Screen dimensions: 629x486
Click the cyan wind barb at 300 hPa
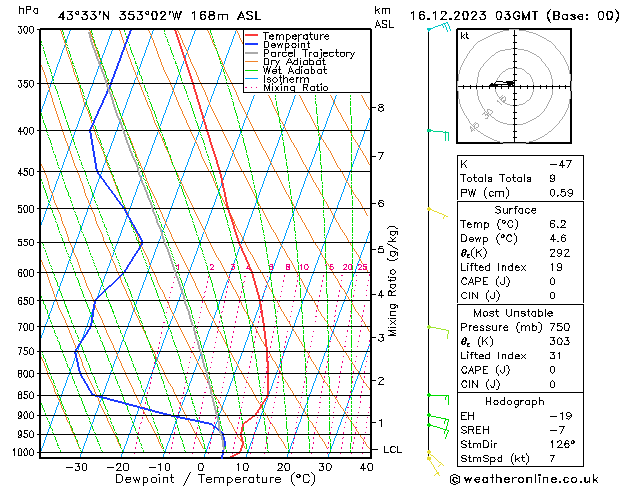tap(436, 28)
